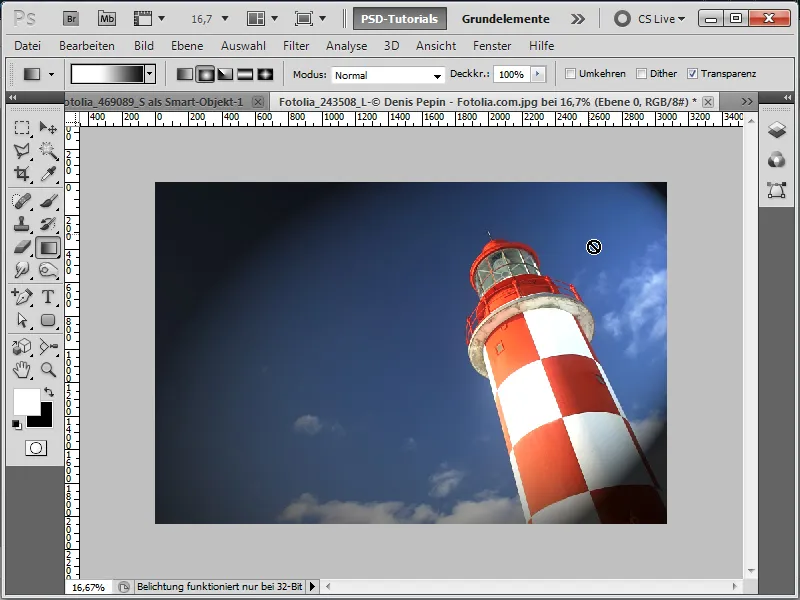Select the Pen tool
The height and width of the screenshot is (600, 800).
click(21, 296)
